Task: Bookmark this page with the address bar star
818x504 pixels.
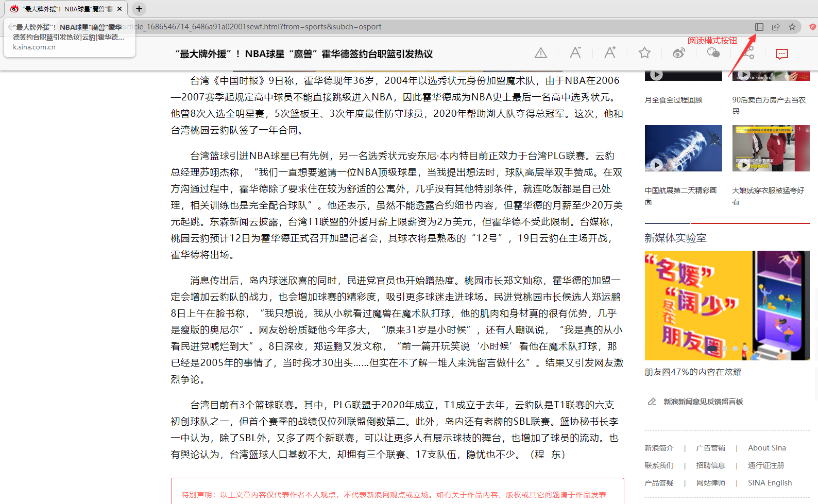Action: point(792,27)
